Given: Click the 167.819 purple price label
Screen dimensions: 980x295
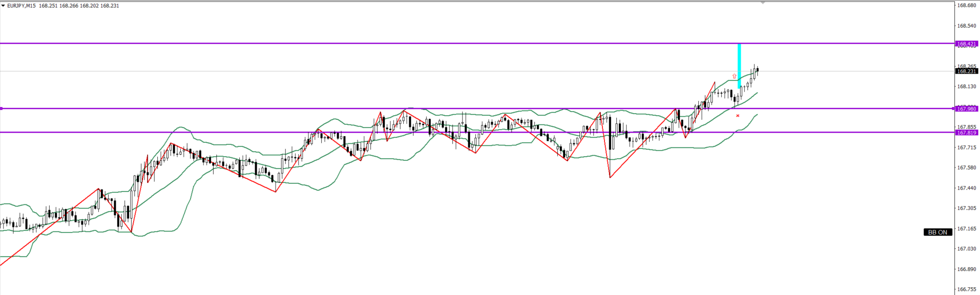Looking at the screenshot, I should tap(967, 133).
